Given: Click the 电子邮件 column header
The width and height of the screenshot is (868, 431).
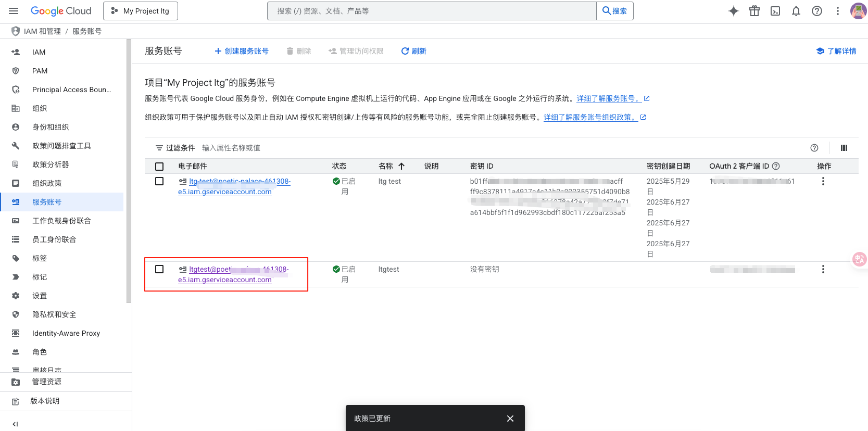Looking at the screenshot, I should point(193,166).
